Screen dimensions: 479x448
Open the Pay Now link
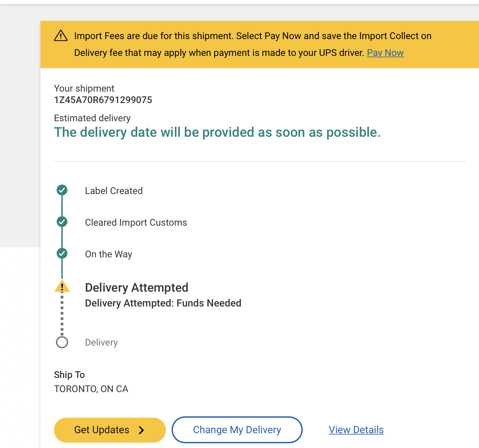[385, 53]
